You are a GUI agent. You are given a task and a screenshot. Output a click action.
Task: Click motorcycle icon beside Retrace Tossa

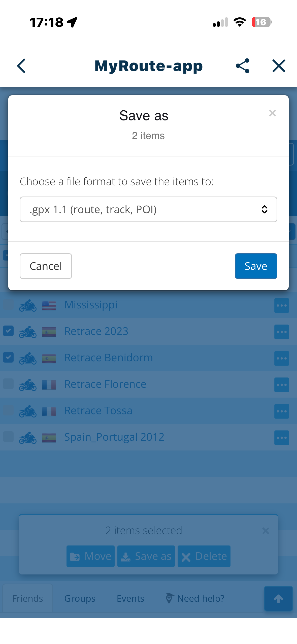(28, 411)
